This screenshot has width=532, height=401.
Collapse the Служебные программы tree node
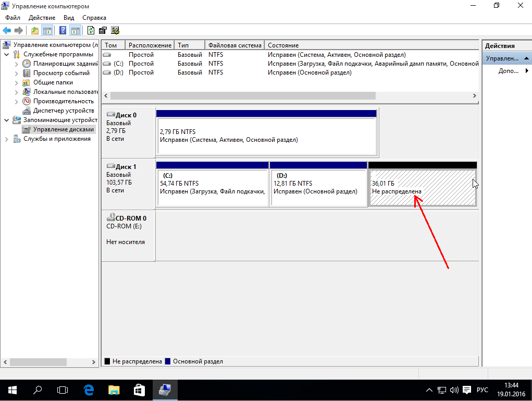[x=6, y=54]
